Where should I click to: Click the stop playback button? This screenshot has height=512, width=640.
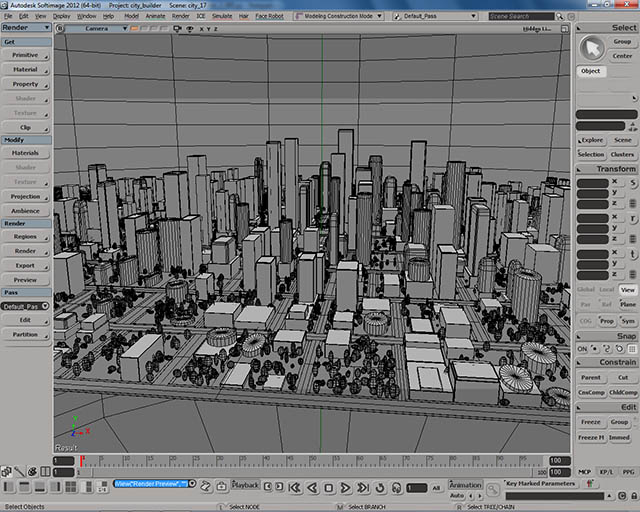(328, 487)
